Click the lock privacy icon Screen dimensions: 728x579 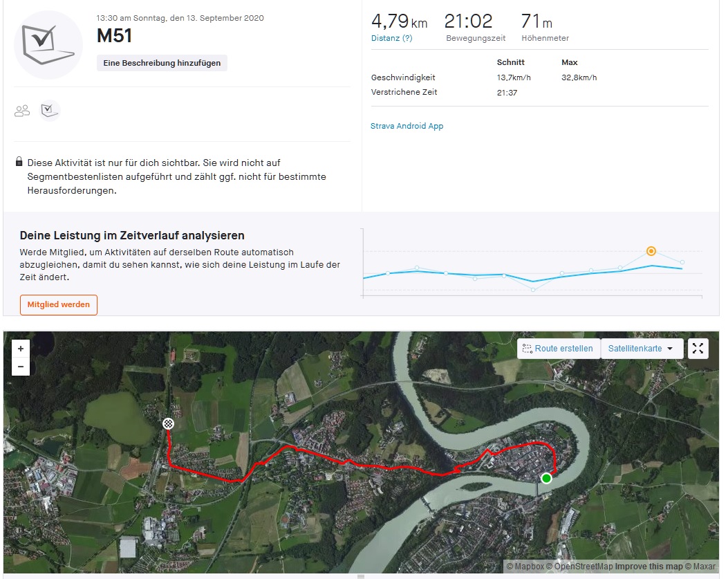(x=19, y=162)
